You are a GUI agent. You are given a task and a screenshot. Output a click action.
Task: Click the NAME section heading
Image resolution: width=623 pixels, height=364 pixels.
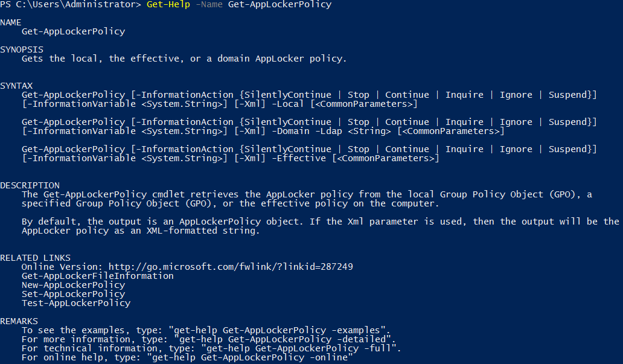tap(11, 23)
